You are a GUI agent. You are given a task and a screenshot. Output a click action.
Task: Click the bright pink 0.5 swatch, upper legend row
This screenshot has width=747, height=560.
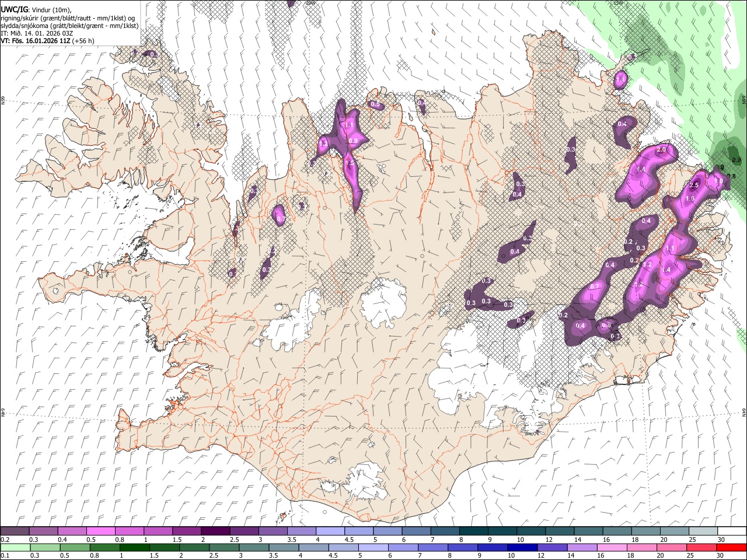pos(100,531)
